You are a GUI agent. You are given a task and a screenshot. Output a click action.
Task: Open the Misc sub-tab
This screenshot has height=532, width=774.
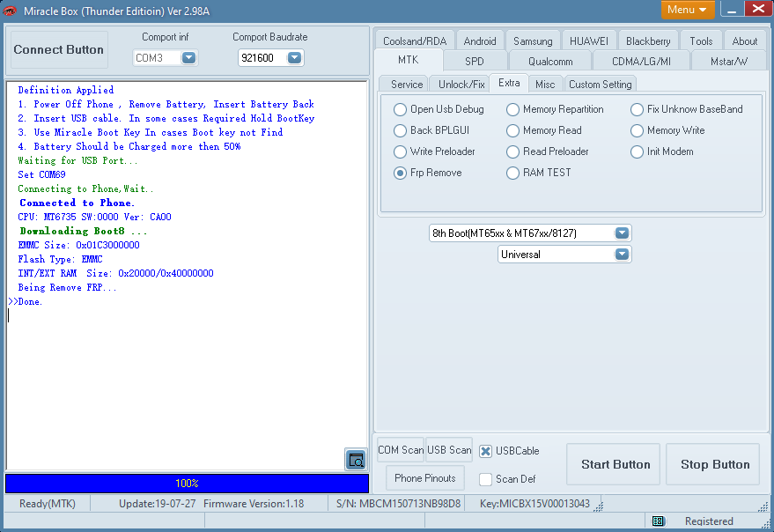[545, 85]
